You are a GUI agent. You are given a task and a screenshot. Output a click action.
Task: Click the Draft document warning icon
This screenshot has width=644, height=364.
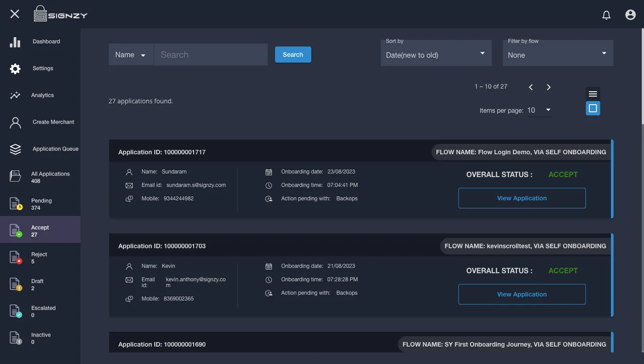(x=16, y=284)
